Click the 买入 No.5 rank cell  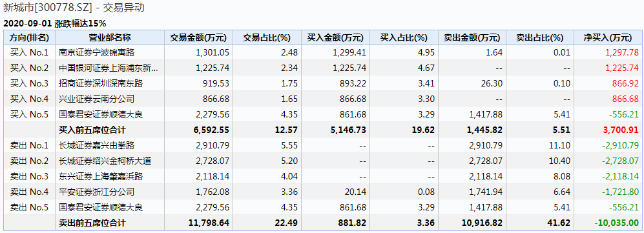(29, 114)
